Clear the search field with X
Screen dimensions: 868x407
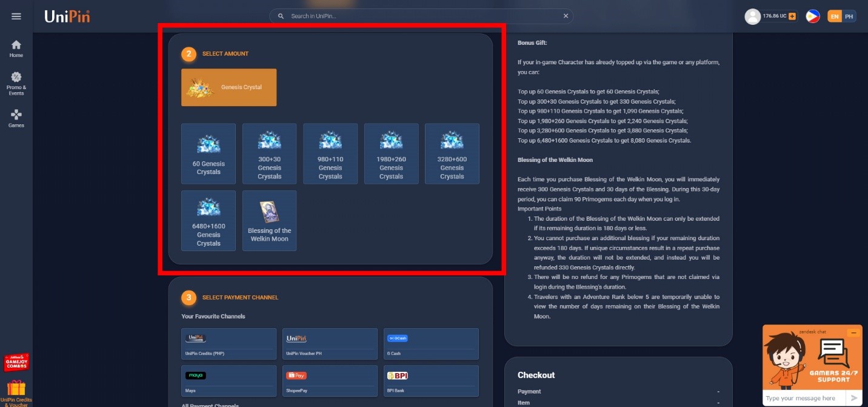[x=566, y=16]
